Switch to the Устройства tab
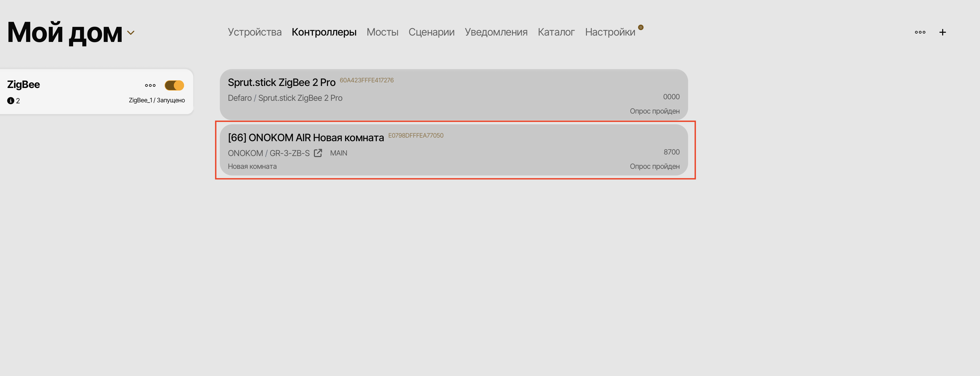The image size is (980, 376). click(255, 32)
